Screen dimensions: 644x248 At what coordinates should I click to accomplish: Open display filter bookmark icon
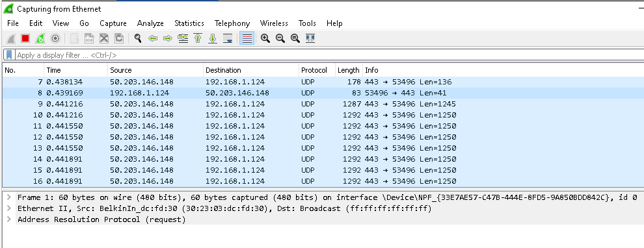[9, 55]
